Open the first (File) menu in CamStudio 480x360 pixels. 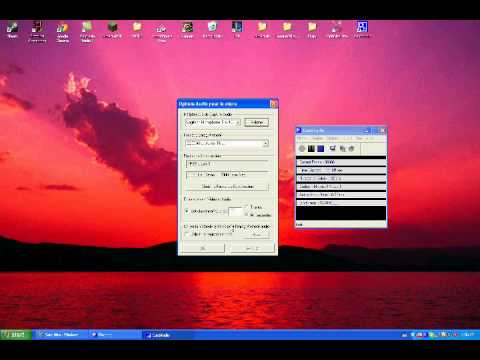coord(301,138)
